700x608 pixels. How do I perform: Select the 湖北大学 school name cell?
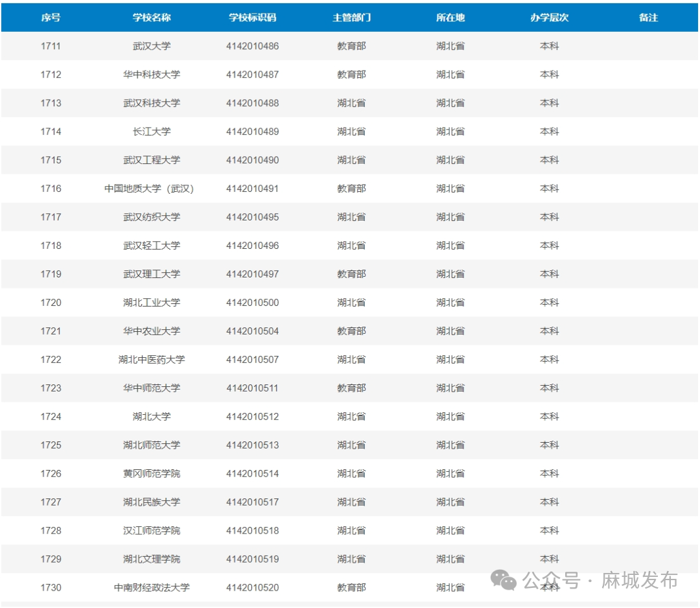152,417
